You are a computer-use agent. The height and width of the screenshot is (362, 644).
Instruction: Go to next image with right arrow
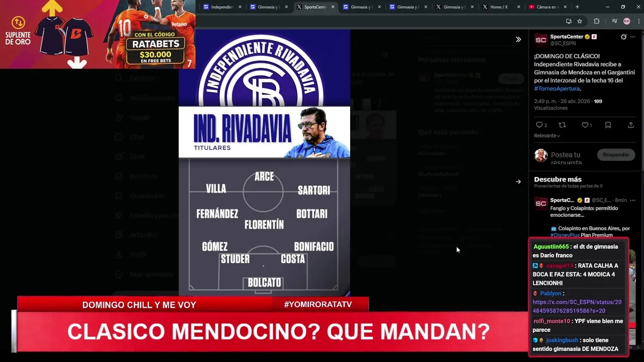(518, 182)
